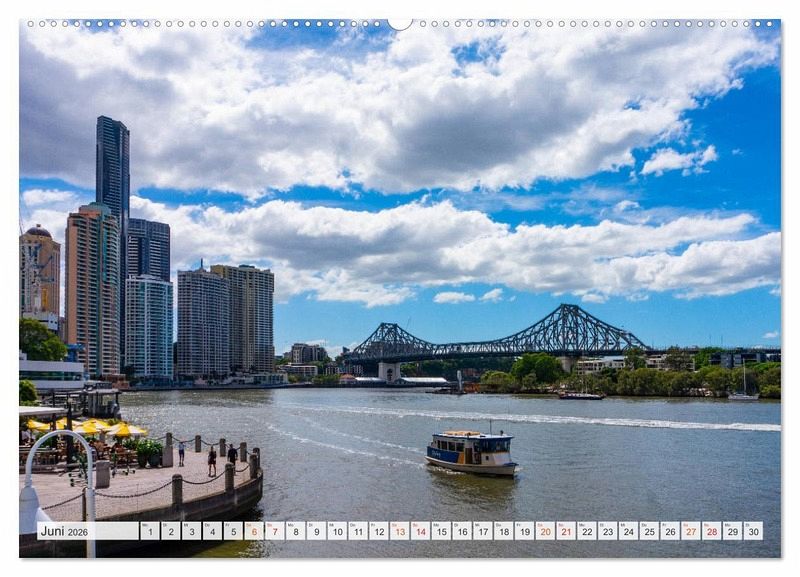This screenshot has width=800, height=577.
Task: Select day 26 in the calendar strip
Action: [670, 531]
